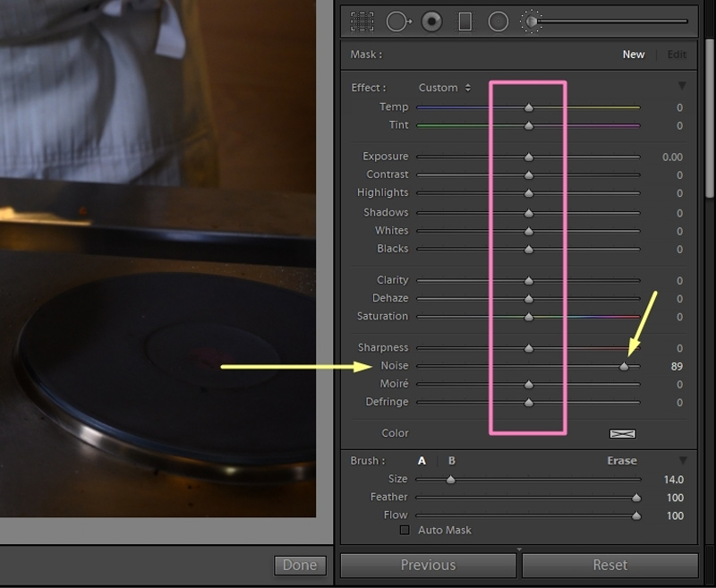716x588 pixels.
Task: Click the Previous button
Action: (x=428, y=565)
